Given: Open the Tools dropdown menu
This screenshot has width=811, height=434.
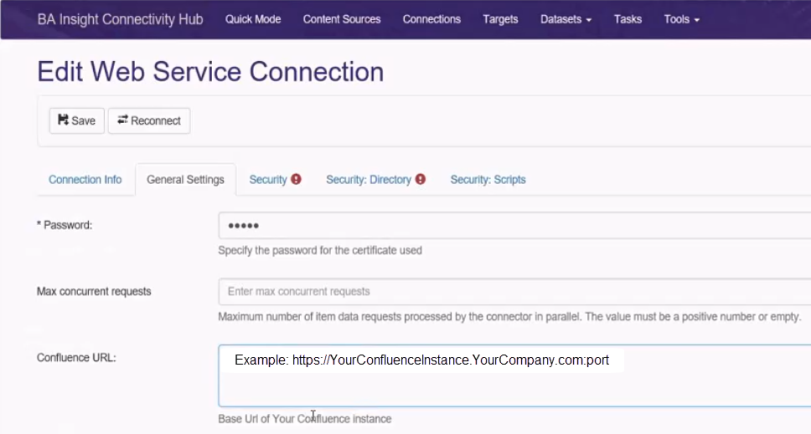Looking at the screenshot, I should tap(681, 19).
